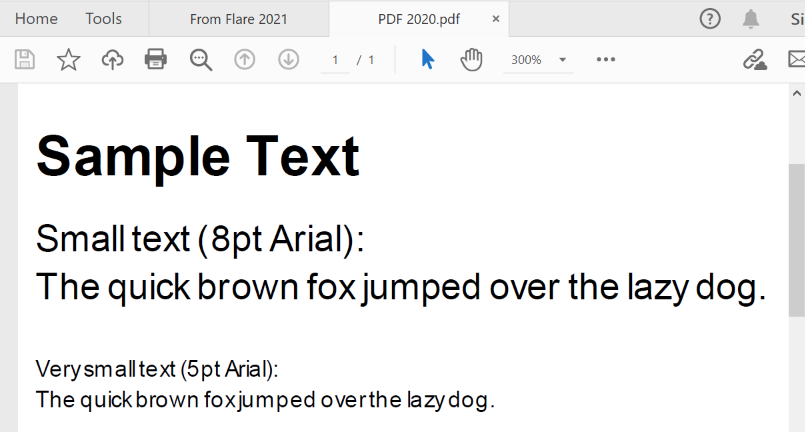Go to previous page arrow
The image size is (805, 432).
245,60
